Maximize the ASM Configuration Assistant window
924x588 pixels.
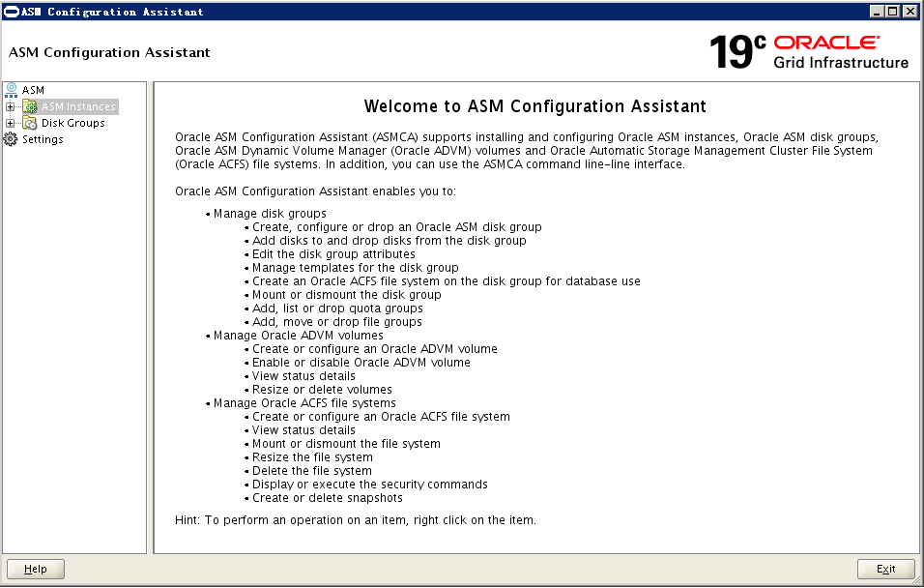coord(892,12)
